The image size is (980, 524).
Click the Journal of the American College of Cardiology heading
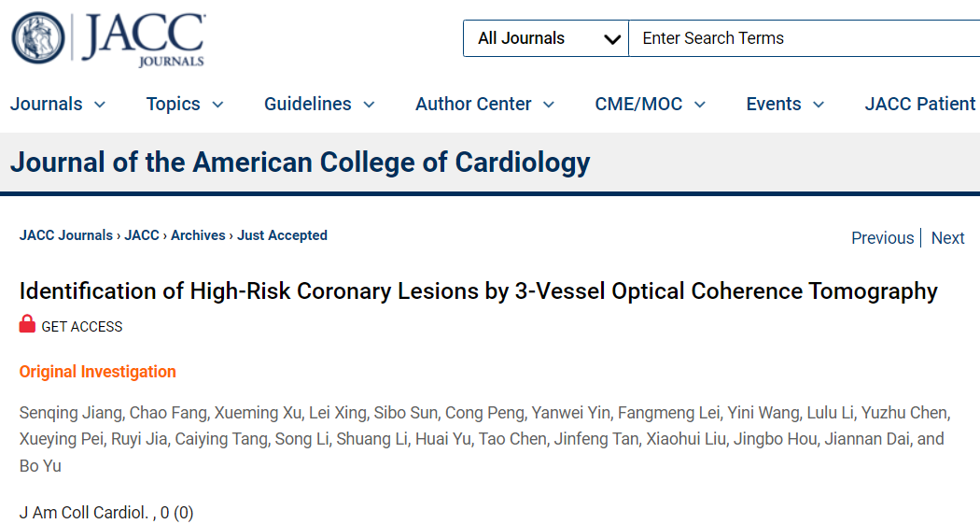coord(300,162)
